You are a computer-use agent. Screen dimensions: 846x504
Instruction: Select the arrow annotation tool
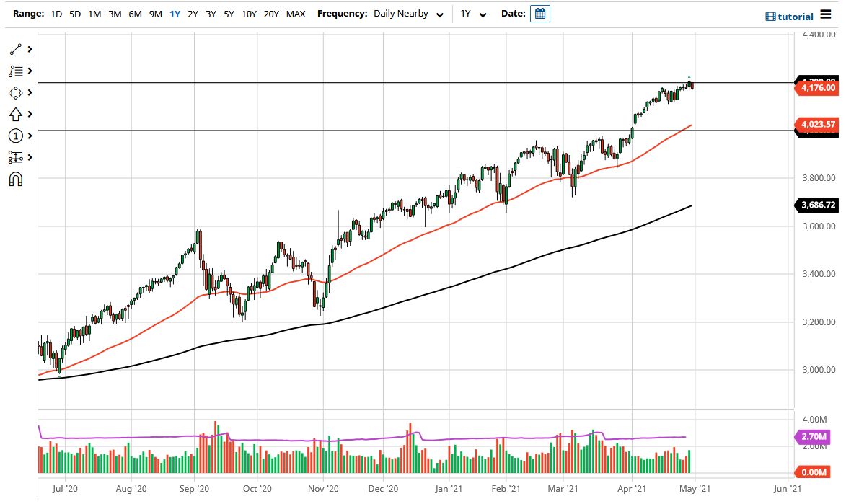pyautogui.click(x=16, y=114)
